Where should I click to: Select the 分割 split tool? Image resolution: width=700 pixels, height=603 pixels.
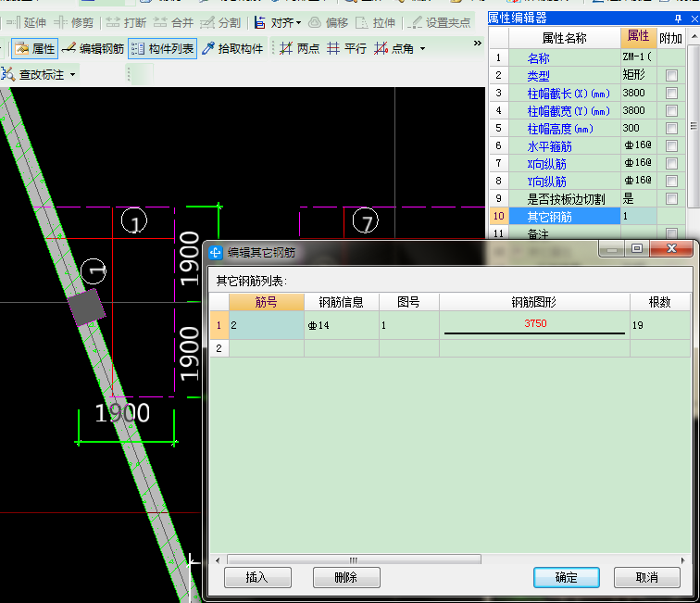coord(220,22)
